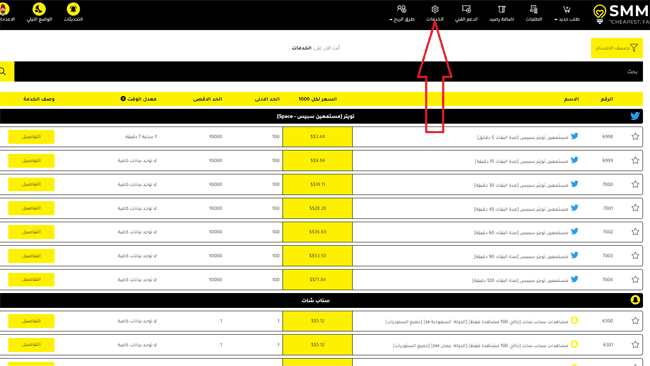Click الحد الادنى column header

(267, 99)
